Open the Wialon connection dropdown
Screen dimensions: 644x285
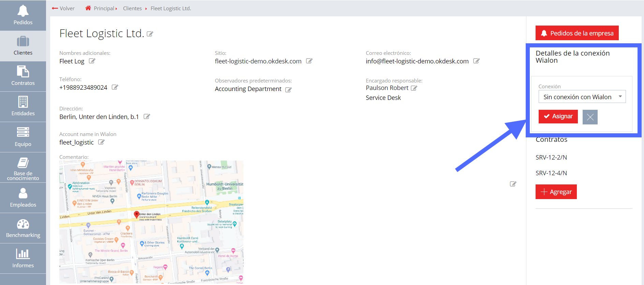[582, 97]
